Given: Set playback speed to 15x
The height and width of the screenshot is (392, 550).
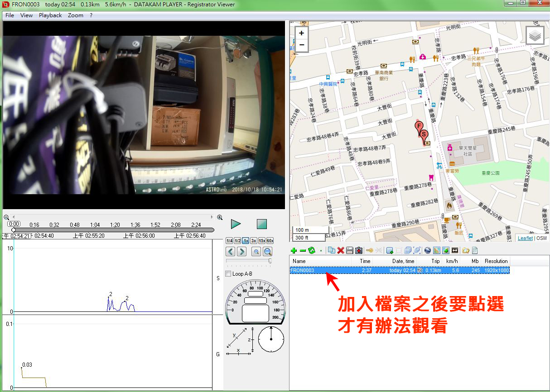Looking at the screenshot, I should point(262,241).
